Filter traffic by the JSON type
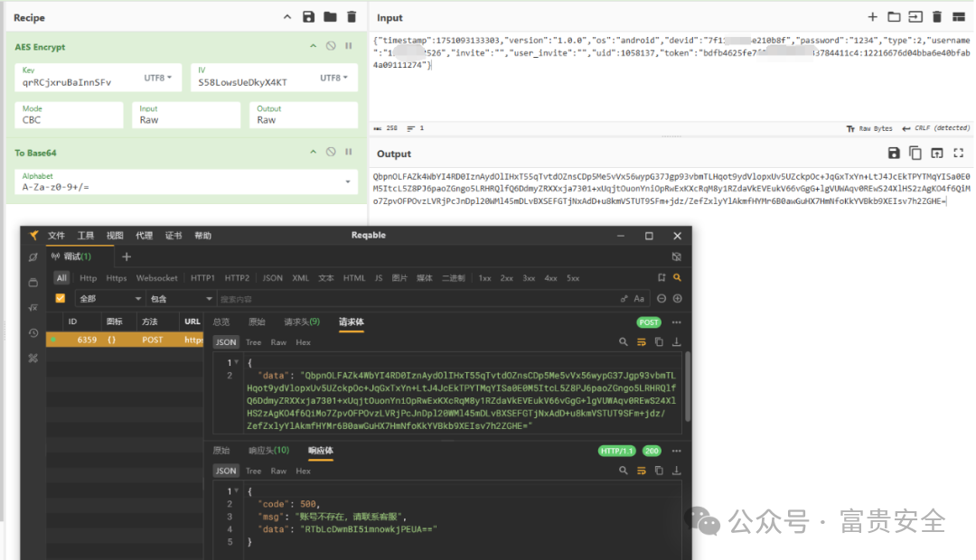This screenshot has width=976, height=560. (273, 278)
